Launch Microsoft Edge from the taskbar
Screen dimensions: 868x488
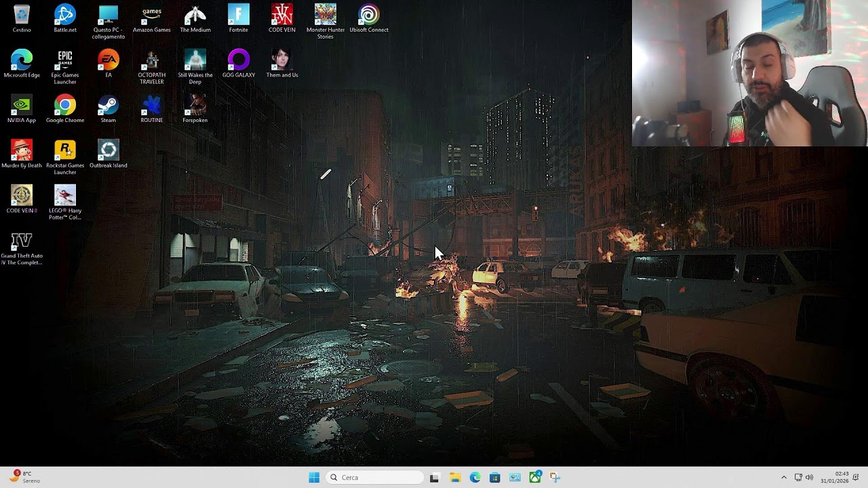click(x=475, y=478)
